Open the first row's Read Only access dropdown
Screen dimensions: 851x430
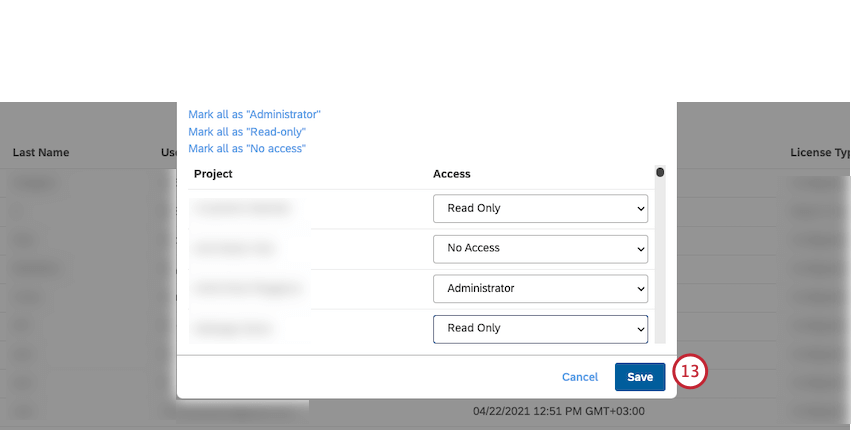coord(540,208)
